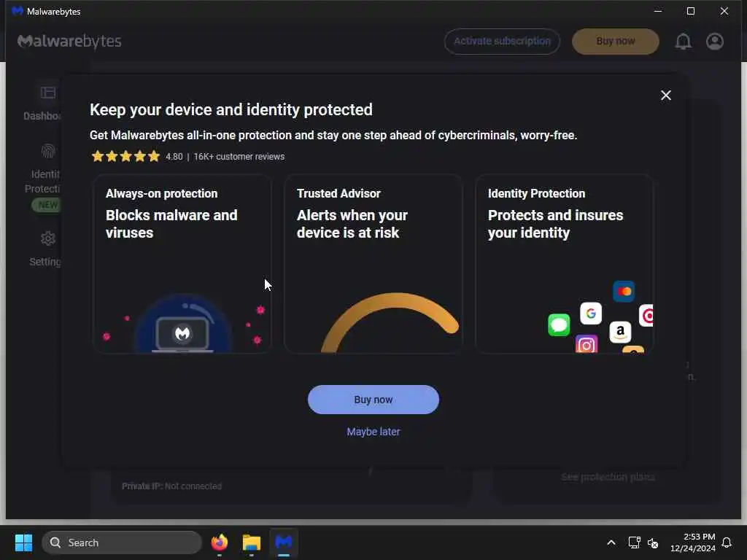Open Firefox from taskbar
Viewport: 747px width, 560px height.
[219, 542]
